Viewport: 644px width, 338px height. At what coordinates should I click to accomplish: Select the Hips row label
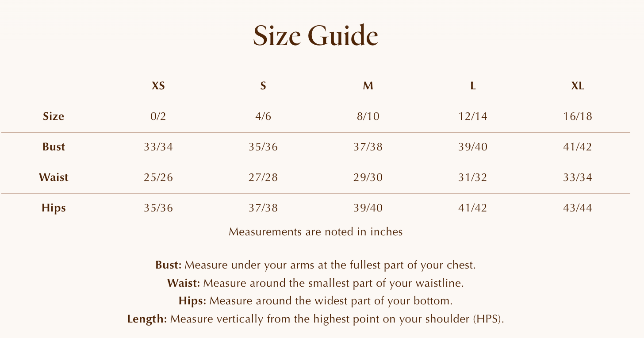coord(54,208)
